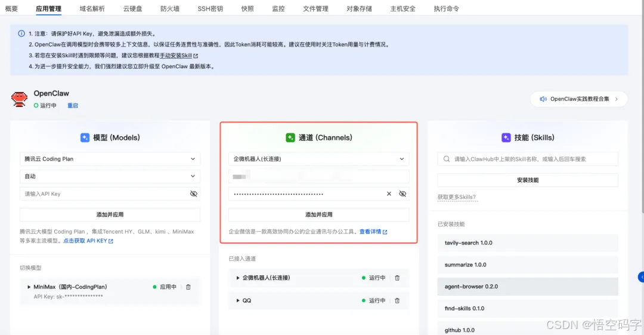Expand the connected 企微机器人(长连接) channel row
644x335 pixels.
click(238, 278)
